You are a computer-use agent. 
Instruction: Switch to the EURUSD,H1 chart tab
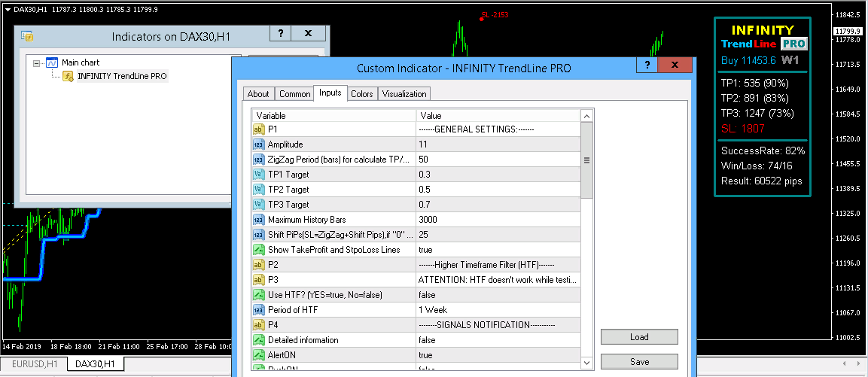pos(35,364)
